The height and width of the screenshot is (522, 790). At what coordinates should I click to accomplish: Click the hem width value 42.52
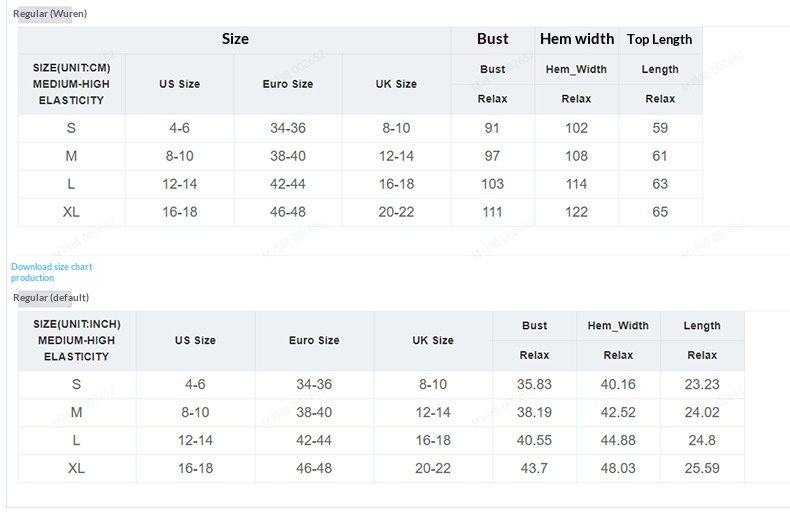point(618,412)
